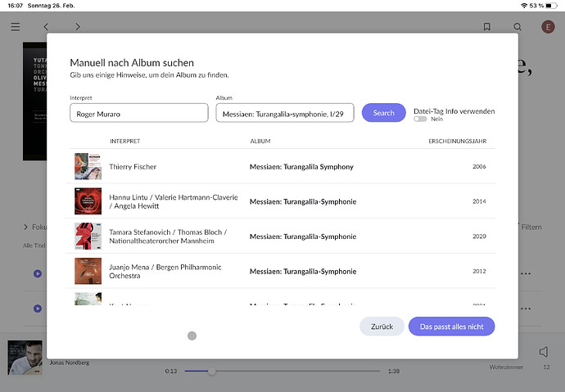Click the volume speaker icon
Screen dimensions: 565x392
click(x=544, y=352)
